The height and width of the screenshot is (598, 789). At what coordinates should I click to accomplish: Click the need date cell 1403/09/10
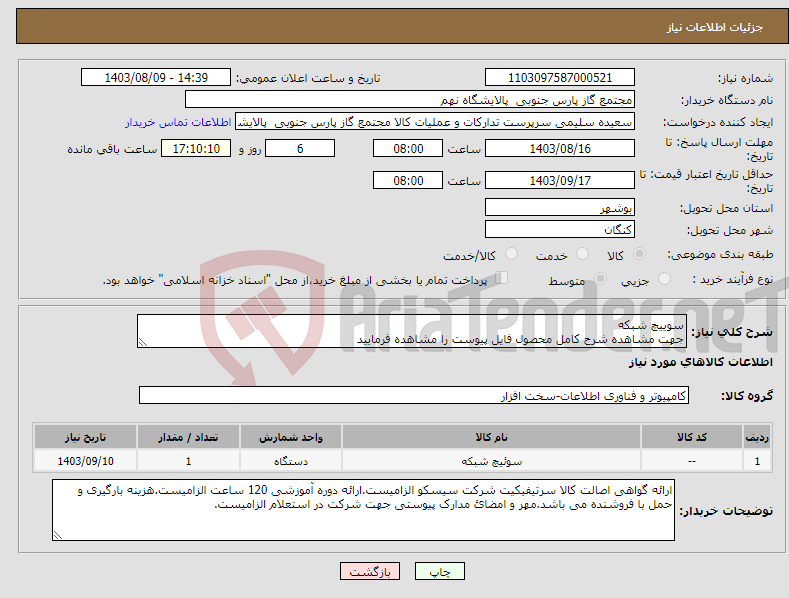[86, 461]
